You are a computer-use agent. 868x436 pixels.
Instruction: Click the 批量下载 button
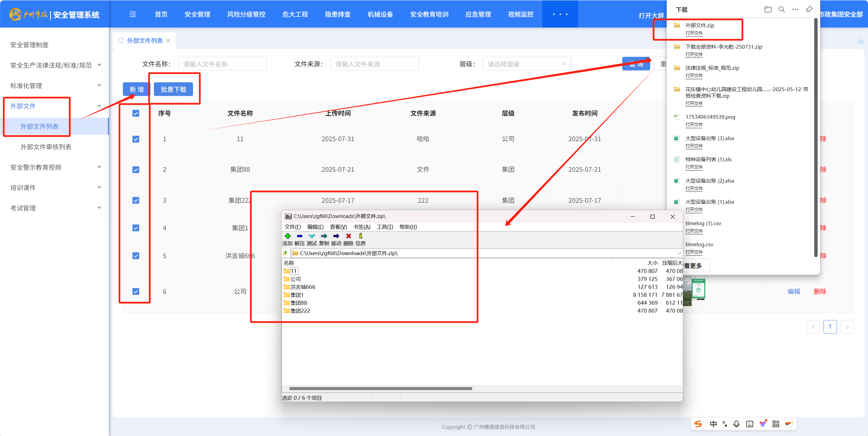(173, 89)
